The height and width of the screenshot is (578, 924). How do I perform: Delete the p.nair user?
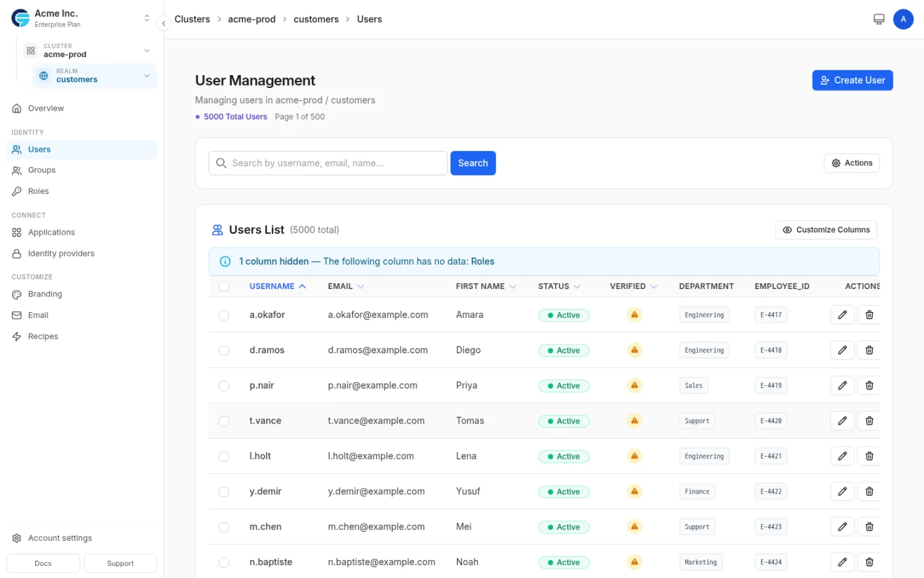point(869,386)
